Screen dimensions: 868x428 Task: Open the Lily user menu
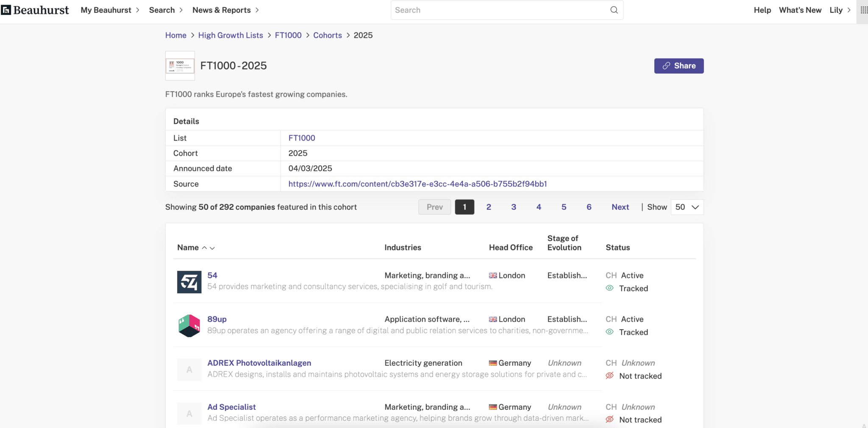coord(840,10)
